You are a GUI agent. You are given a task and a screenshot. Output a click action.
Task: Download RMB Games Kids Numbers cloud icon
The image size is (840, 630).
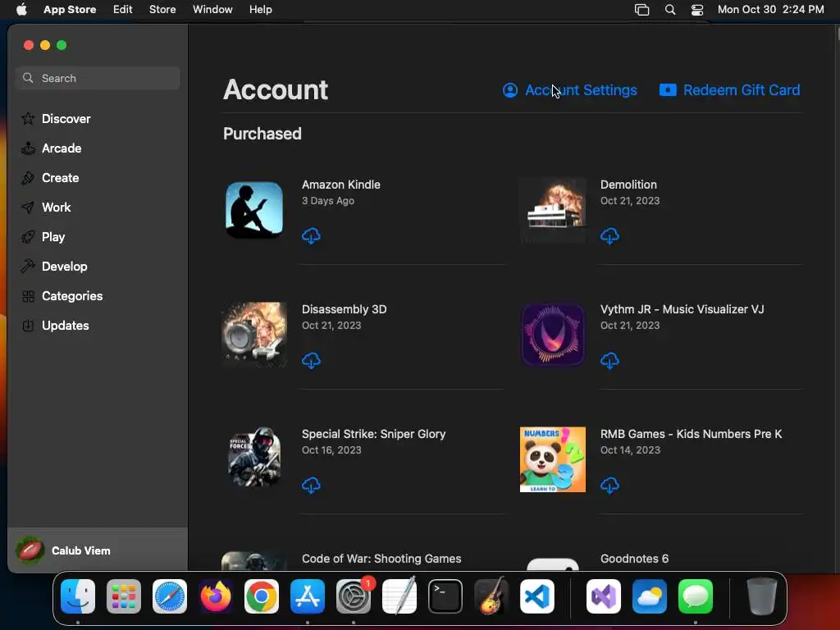(609, 486)
